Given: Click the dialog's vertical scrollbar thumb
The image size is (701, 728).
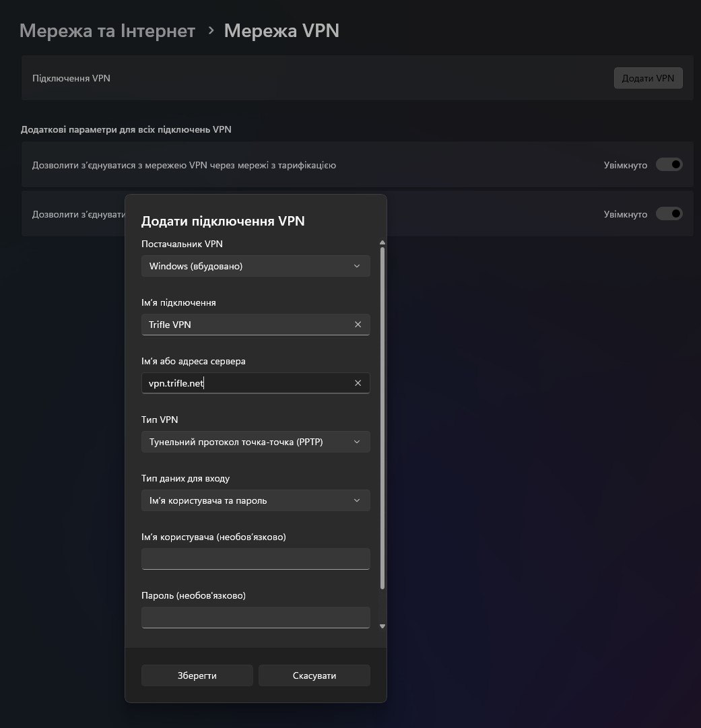Looking at the screenshot, I should tap(382, 418).
